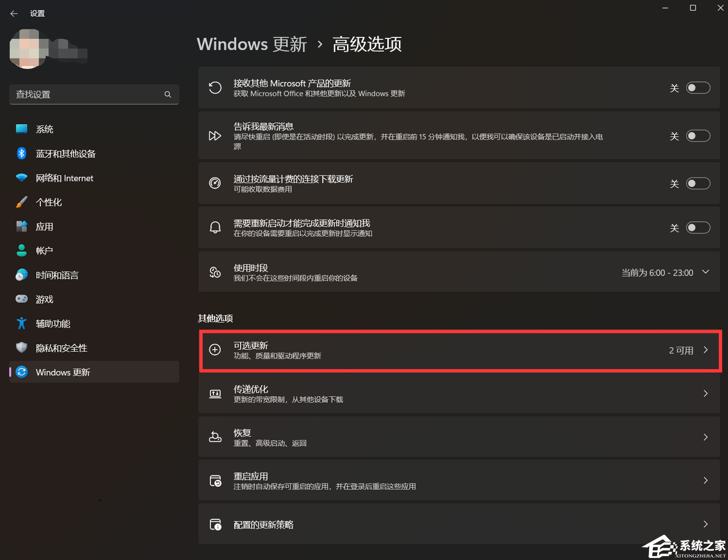Viewport: 728px width, 560px height.
Task: Open 配置的更新策略 row title
Action: pyautogui.click(x=263, y=525)
